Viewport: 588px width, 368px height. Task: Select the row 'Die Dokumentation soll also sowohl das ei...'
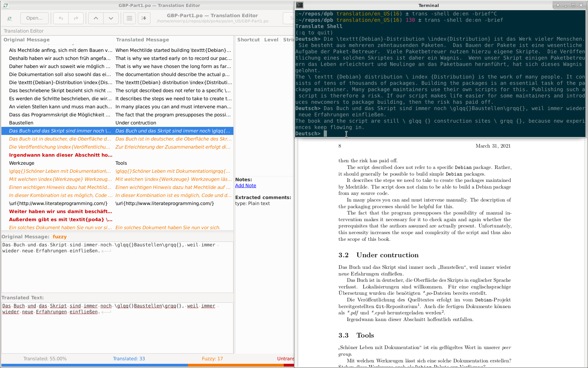pyautogui.click(x=117, y=74)
